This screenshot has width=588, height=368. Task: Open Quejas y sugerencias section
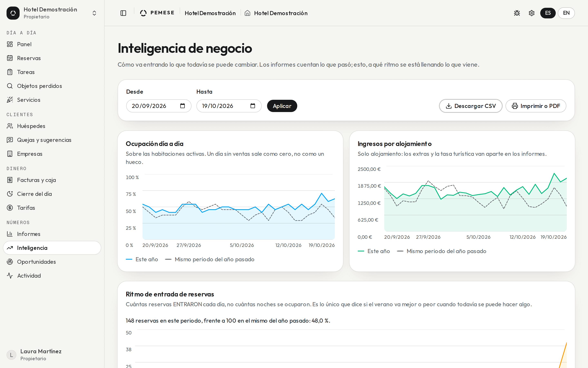(52, 140)
